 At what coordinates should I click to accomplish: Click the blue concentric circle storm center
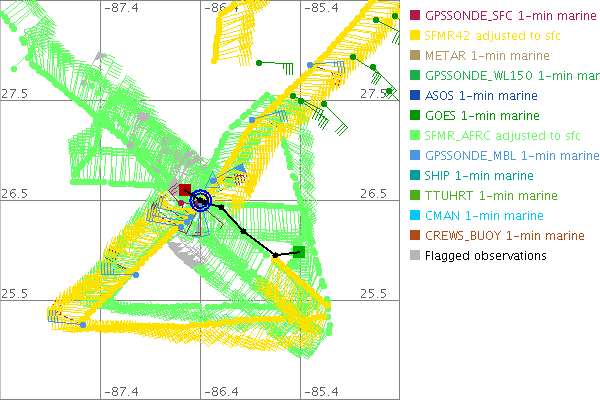200,202
